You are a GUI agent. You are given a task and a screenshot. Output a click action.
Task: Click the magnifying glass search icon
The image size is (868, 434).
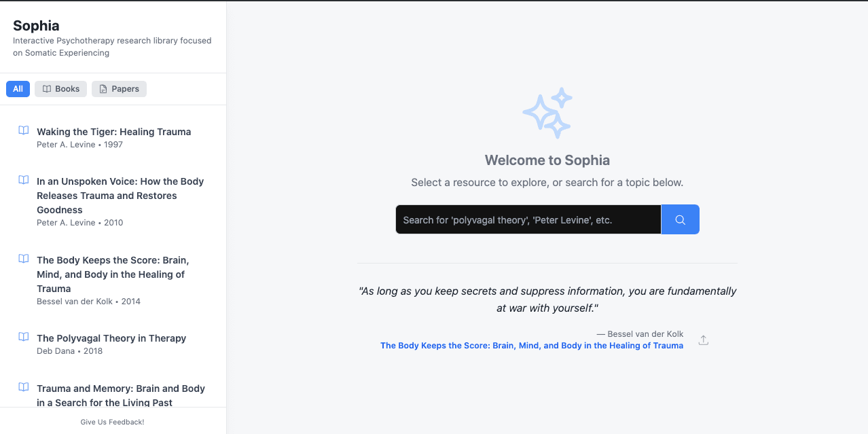coord(680,219)
